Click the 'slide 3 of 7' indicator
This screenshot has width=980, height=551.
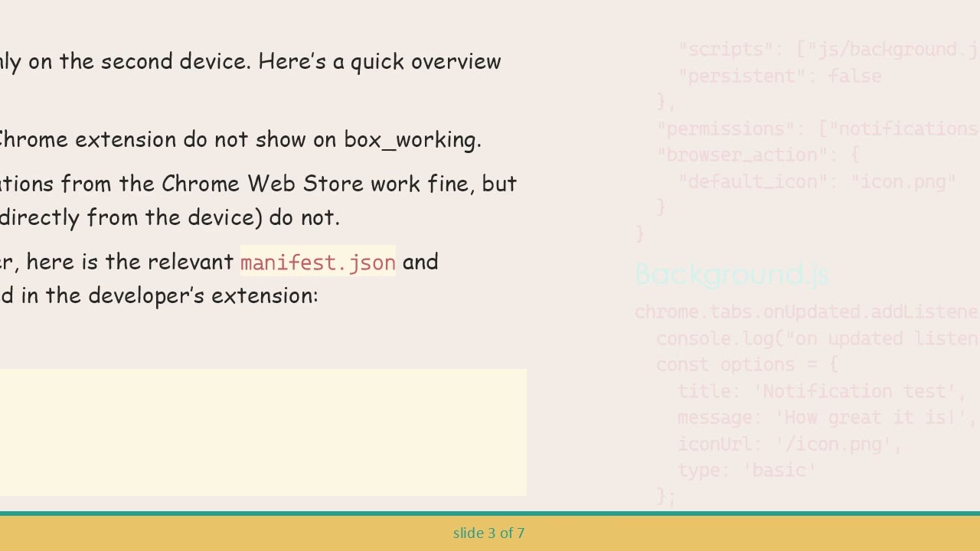[x=488, y=533]
